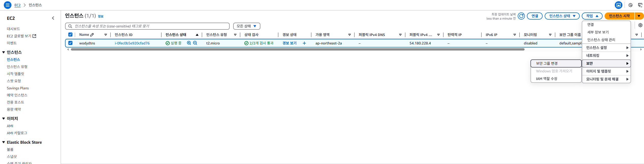Click the 연결 button in the header
Image resolution: width=644 pixels, height=164 pixels.
pos(535,16)
